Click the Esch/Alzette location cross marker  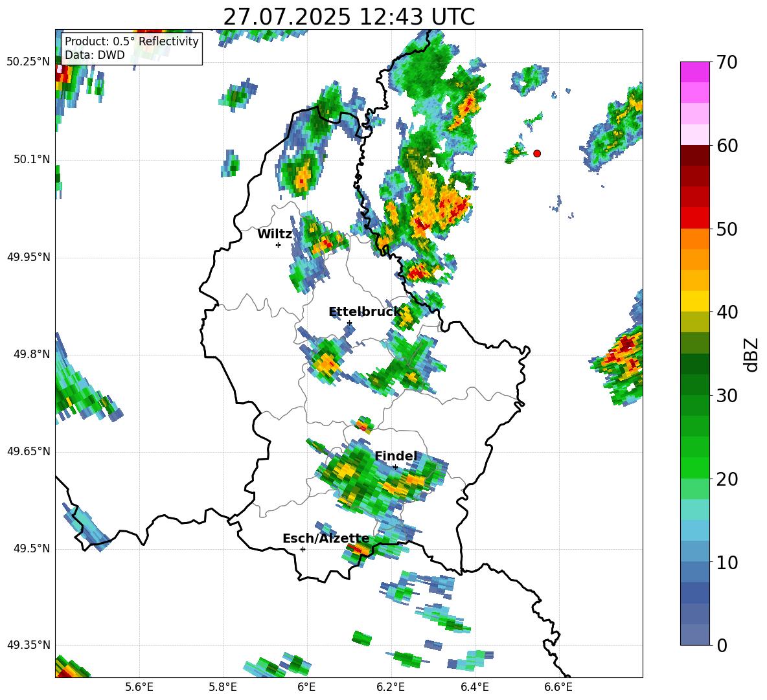point(303,549)
